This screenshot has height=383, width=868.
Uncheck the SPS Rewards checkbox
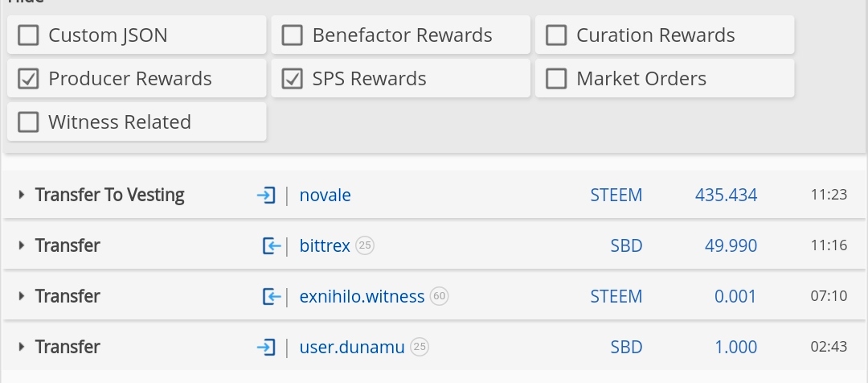point(293,79)
